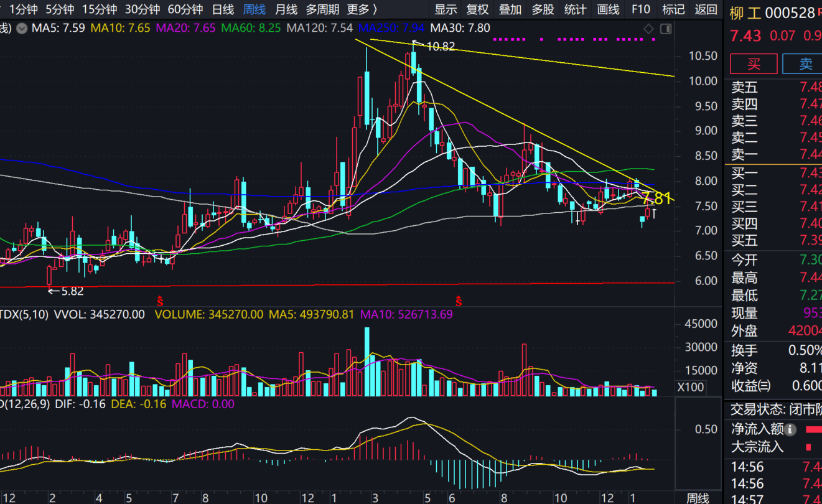The width and height of the screenshot is (822, 504).
Task: Click the VOLUME MA5: 493790.81 label
Action: tap(311, 315)
